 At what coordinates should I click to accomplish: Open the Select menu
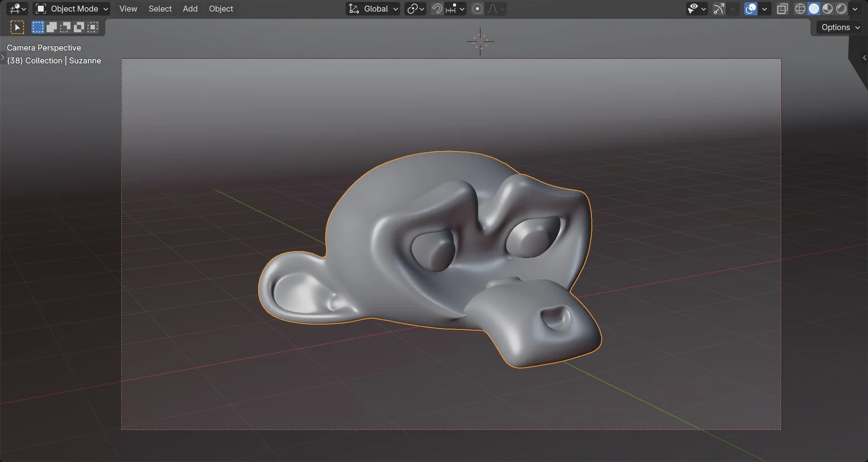click(x=160, y=9)
